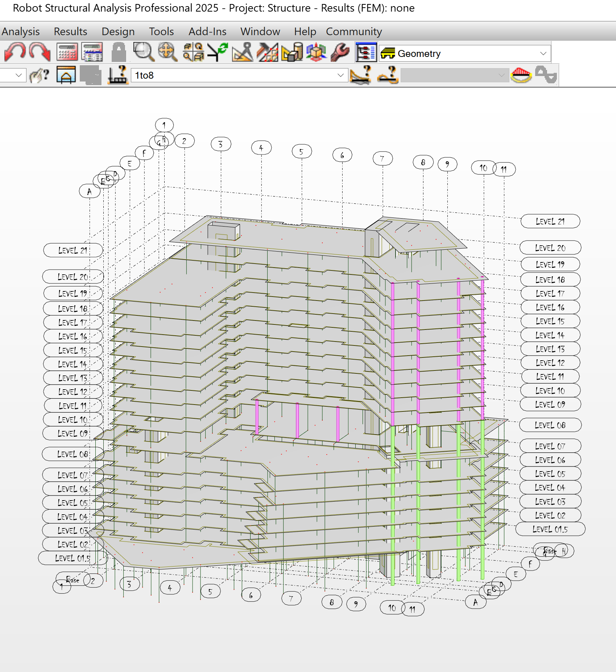Open the Analysis menu
Screen dimensions: 616x672
[21, 32]
